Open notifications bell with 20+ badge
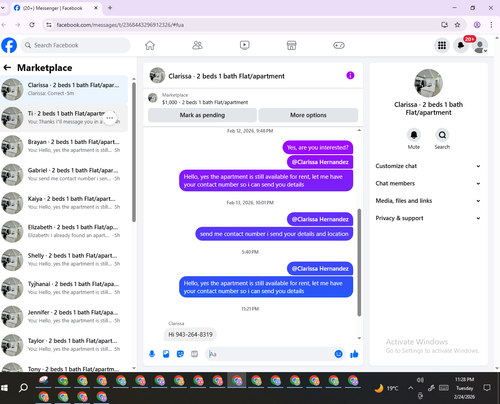This screenshot has height=404, width=500. (461, 45)
